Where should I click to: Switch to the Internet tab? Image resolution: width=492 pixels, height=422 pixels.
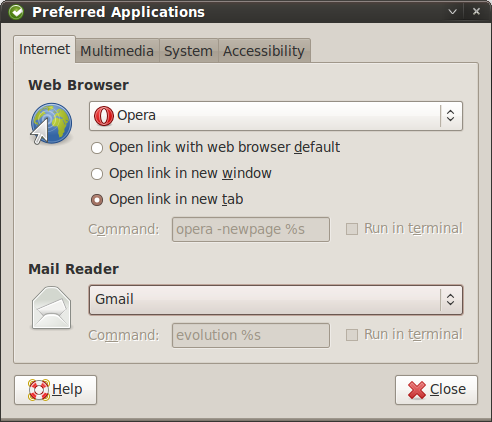tap(44, 49)
